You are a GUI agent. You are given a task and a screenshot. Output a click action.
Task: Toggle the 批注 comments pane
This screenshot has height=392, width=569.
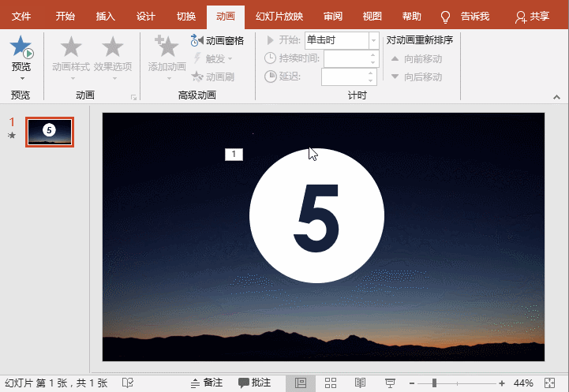(254, 383)
